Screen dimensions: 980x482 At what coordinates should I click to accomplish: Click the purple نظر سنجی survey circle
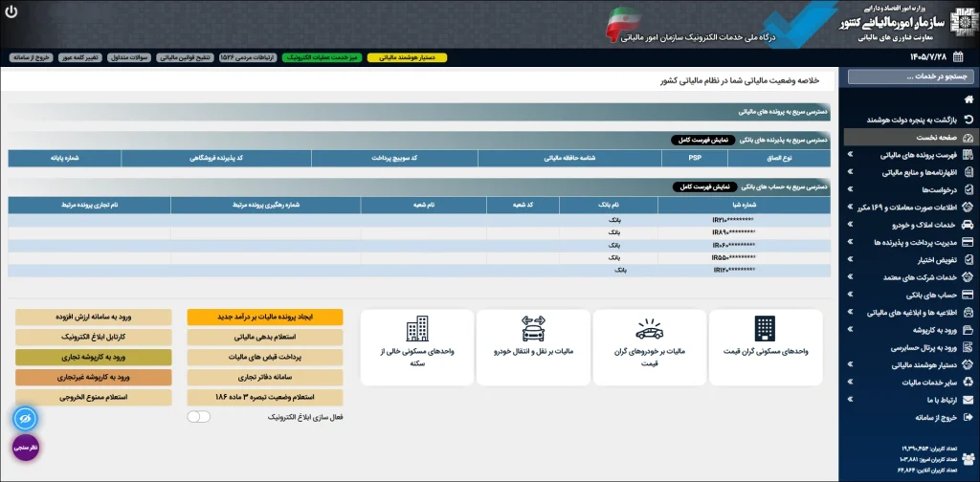pyautogui.click(x=26, y=448)
